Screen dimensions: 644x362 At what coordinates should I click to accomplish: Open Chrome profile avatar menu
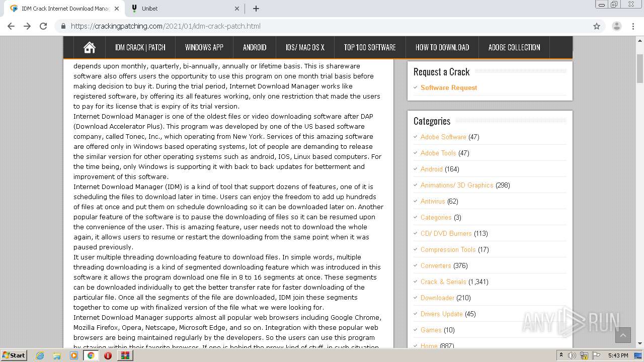pyautogui.click(x=616, y=26)
